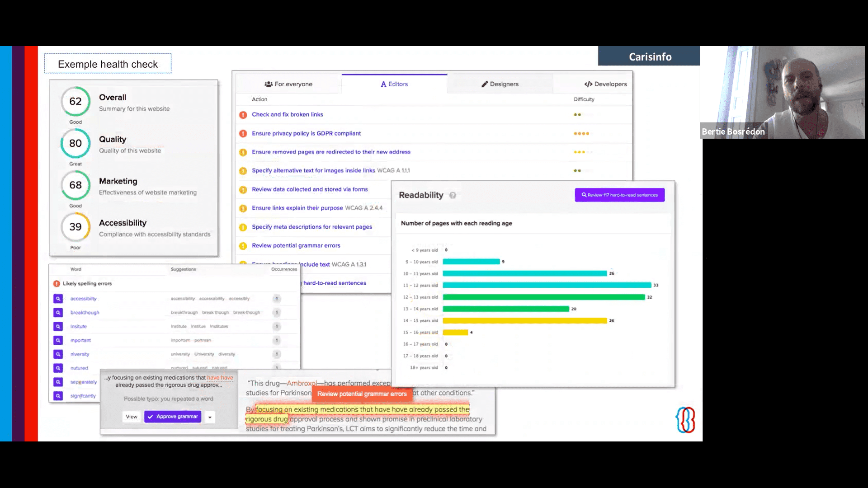868x488 pixels.
Task: Click the 'Suggestions' column header
Action: [x=183, y=269]
